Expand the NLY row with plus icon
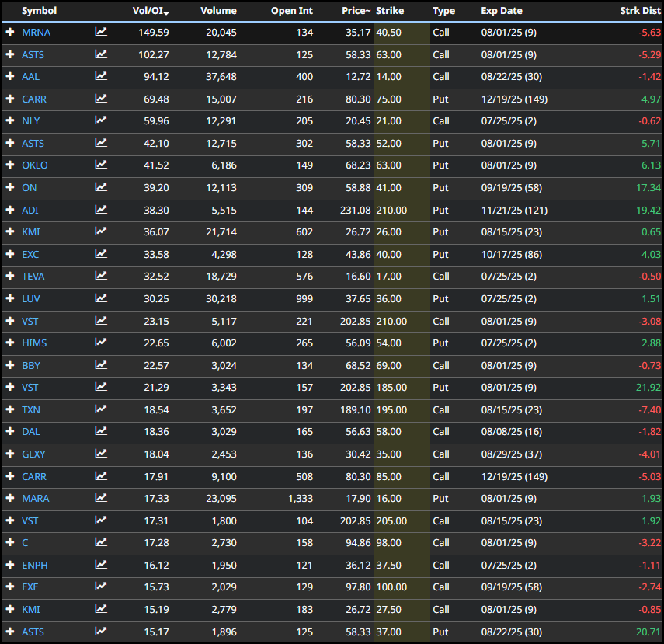This screenshot has height=644, width=664. (x=10, y=120)
